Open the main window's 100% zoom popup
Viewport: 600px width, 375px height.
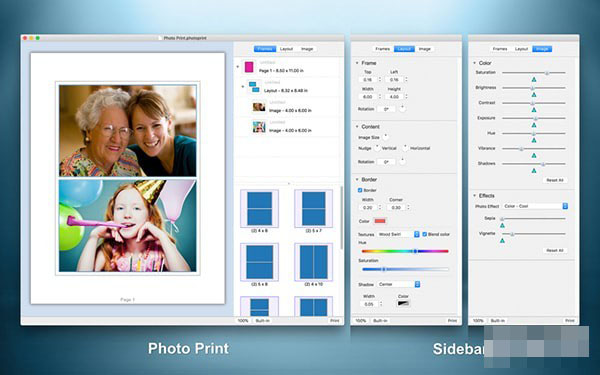(x=243, y=321)
